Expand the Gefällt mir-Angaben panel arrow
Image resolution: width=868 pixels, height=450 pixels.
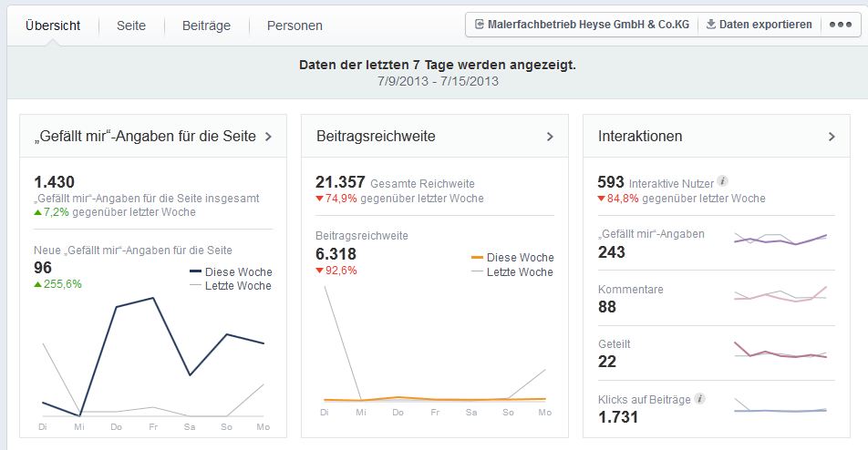(268, 137)
